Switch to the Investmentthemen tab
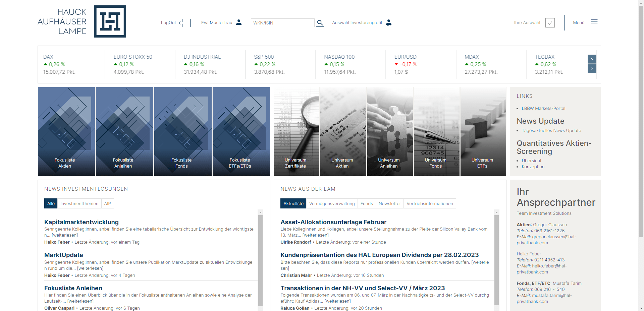The height and width of the screenshot is (311, 644). tap(79, 203)
